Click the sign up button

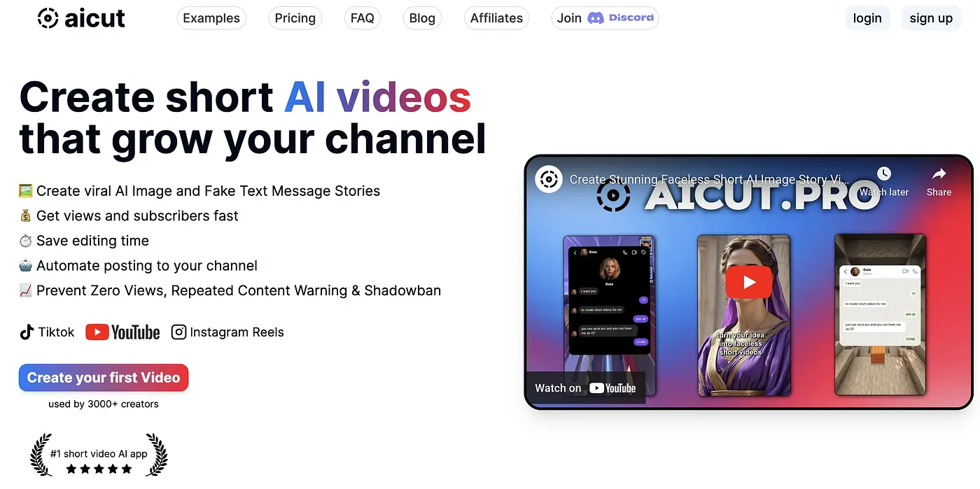click(x=931, y=18)
